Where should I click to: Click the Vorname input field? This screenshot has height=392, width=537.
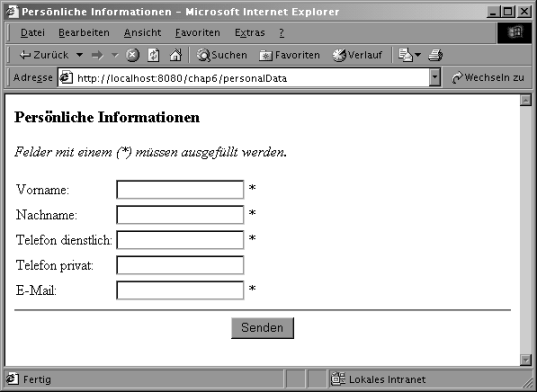tap(180, 190)
